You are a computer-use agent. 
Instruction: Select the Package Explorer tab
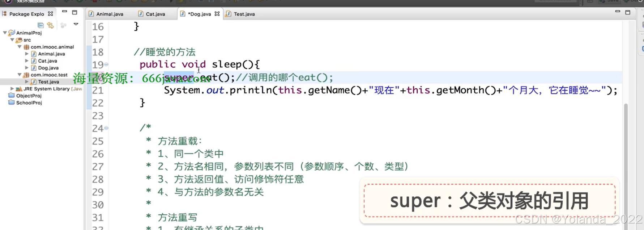[27, 14]
